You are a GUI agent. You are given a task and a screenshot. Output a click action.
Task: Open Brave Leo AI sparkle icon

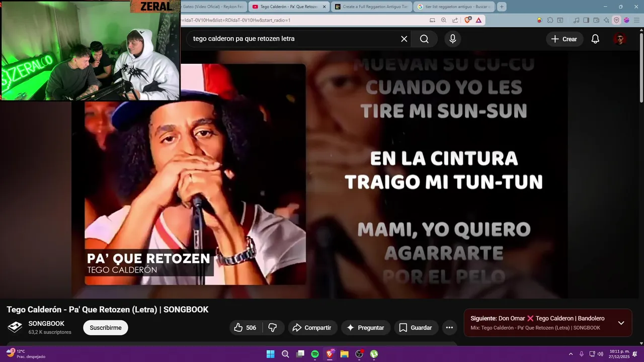(x=607, y=20)
